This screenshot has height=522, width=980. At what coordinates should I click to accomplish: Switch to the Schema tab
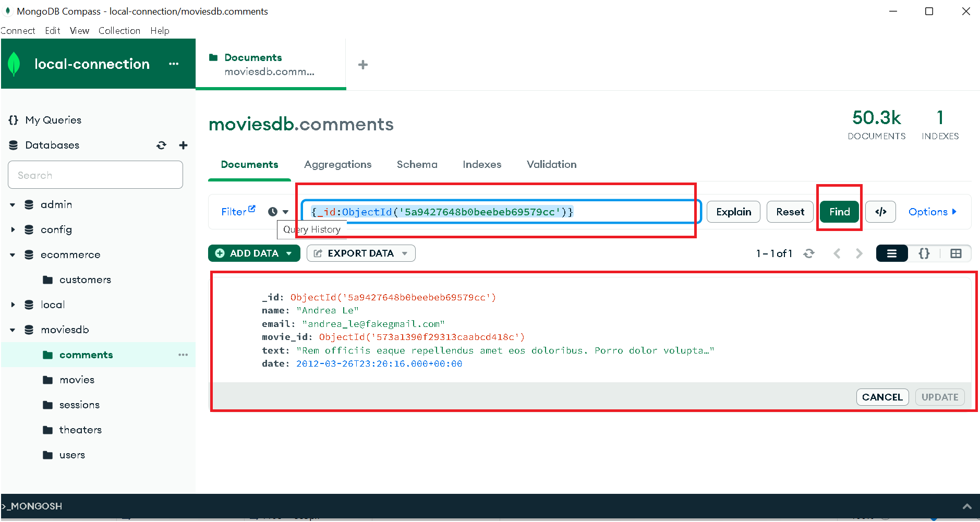(417, 165)
